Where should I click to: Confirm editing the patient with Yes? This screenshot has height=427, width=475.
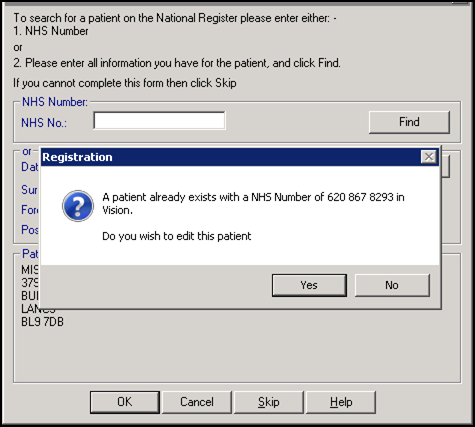[309, 285]
